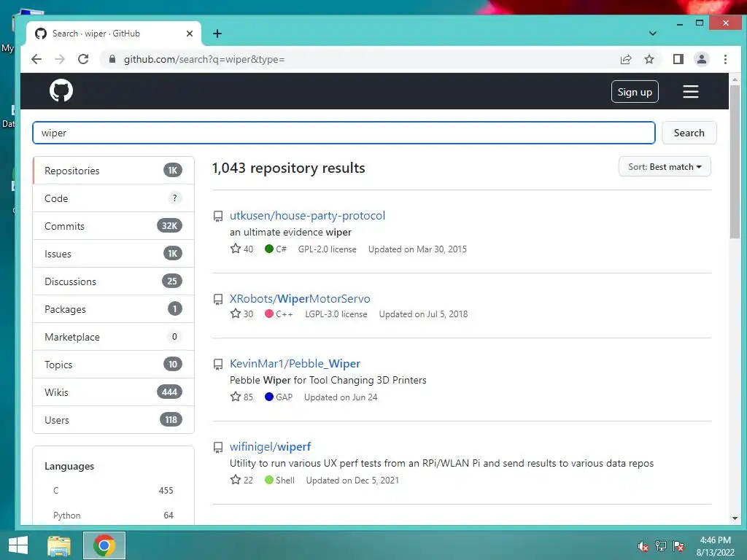747x560 pixels.
Task: Open File Explorer from the taskbar
Action: 59,545
